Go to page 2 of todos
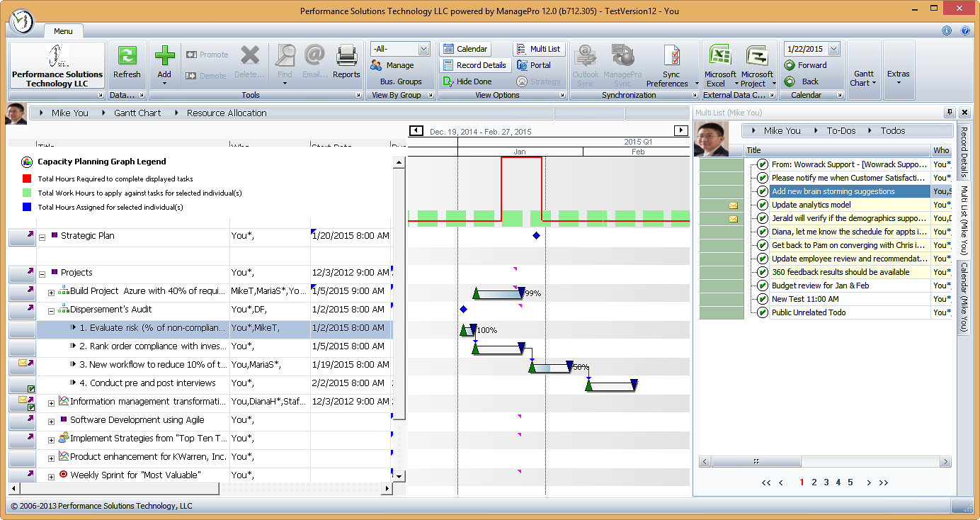Screen dimensions: 980x520 (x=814, y=482)
